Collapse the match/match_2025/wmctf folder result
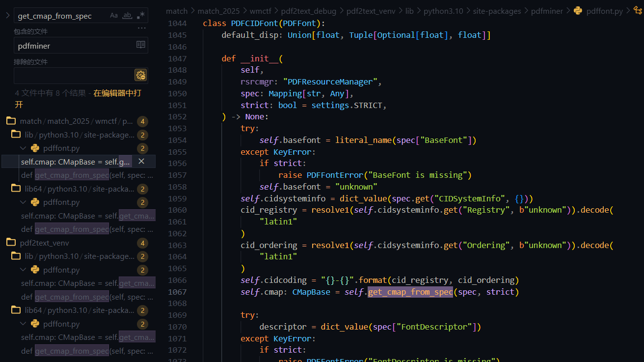644x362 pixels. (11, 121)
